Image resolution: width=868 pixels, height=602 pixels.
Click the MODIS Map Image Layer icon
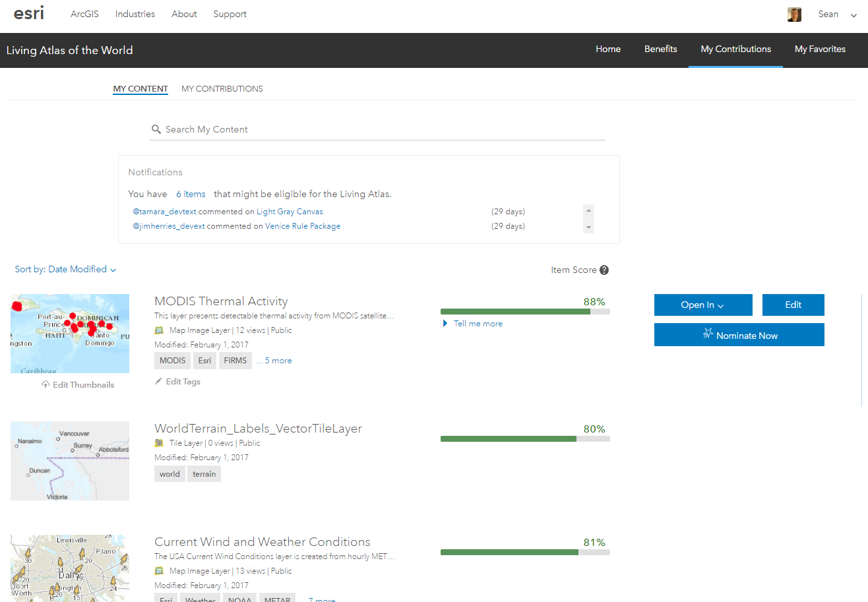159,330
